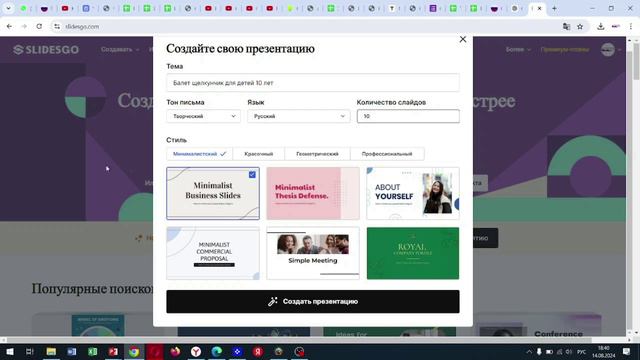Screen dimensions: 640x360
Task: Click the Chrome taskbar icon
Action: tap(134, 351)
